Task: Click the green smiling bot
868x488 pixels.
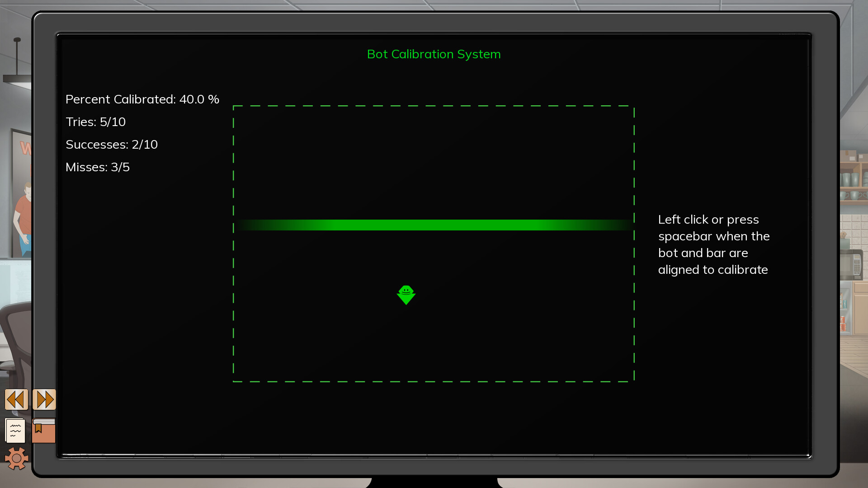Action: click(x=406, y=295)
